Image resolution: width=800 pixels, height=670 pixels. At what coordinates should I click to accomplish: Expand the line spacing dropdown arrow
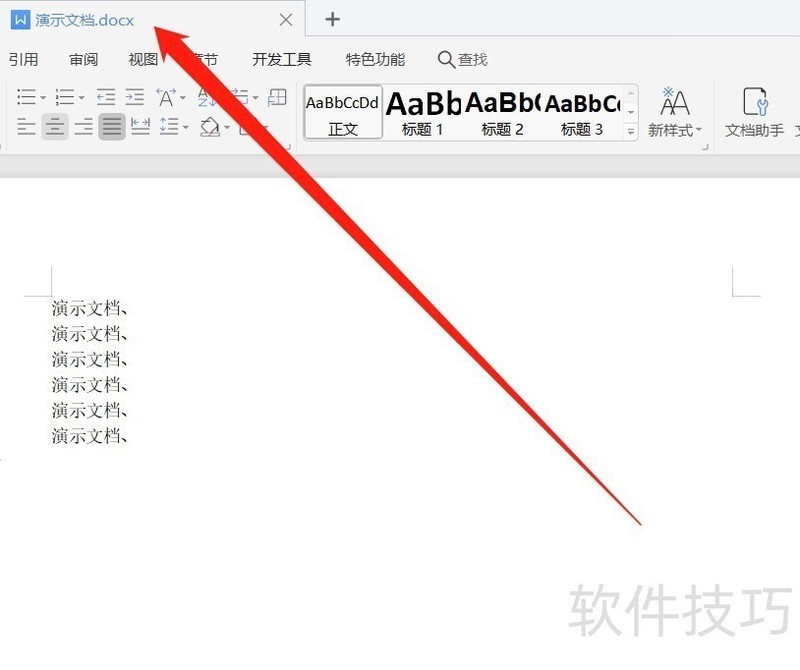tap(186, 127)
